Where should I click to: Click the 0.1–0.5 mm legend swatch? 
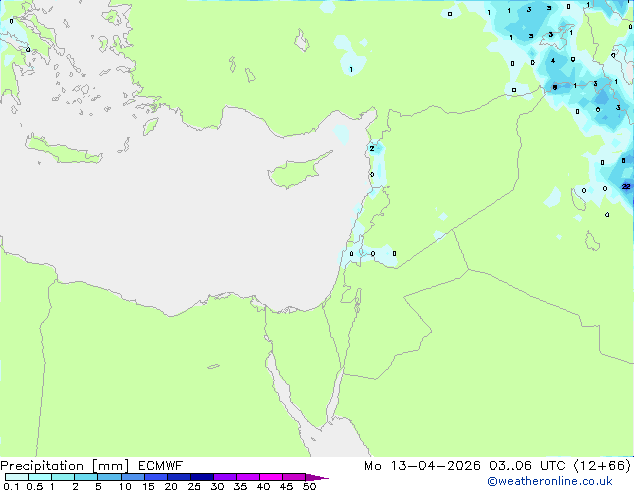[x=17, y=477]
